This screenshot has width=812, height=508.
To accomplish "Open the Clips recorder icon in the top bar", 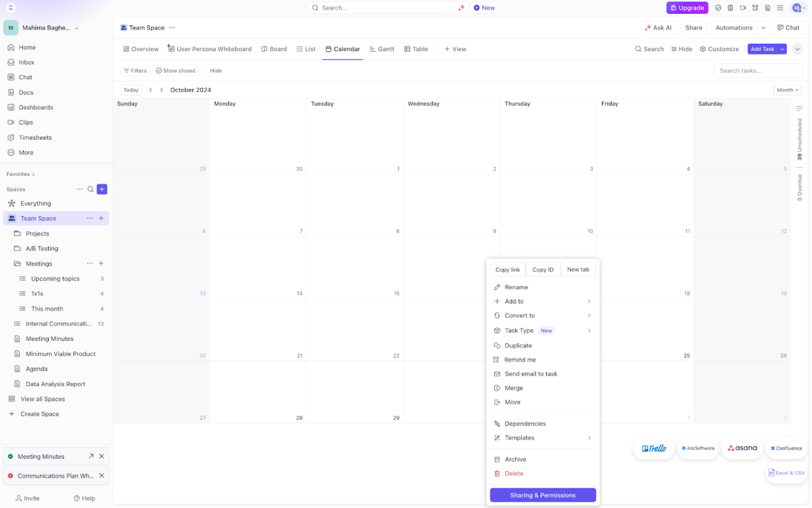I will click(743, 7).
